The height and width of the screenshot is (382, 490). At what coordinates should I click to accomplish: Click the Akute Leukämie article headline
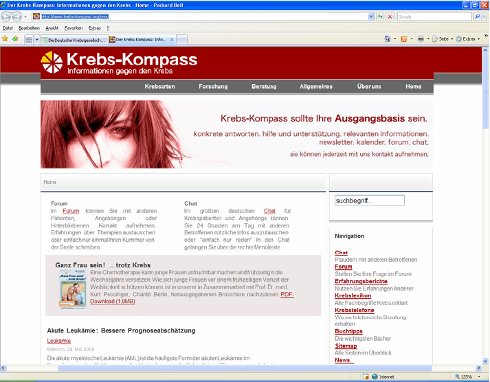click(x=121, y=330)
